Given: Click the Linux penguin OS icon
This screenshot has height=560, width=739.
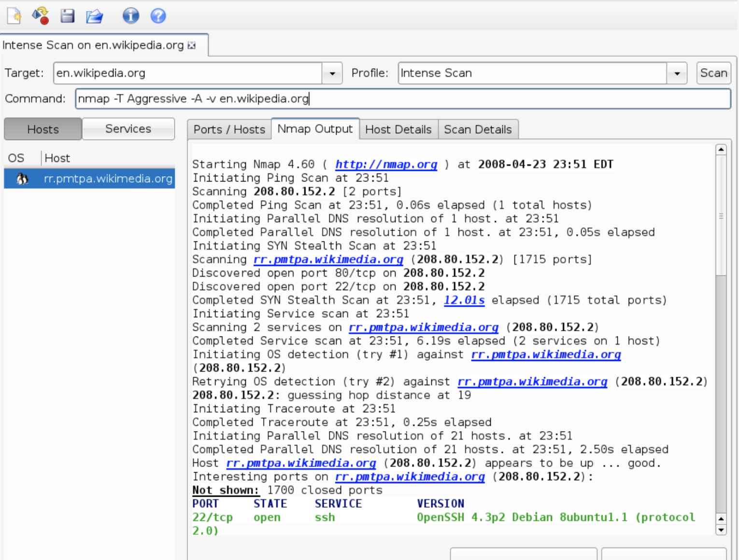Looking at the screenshot, I should (22, 179).
